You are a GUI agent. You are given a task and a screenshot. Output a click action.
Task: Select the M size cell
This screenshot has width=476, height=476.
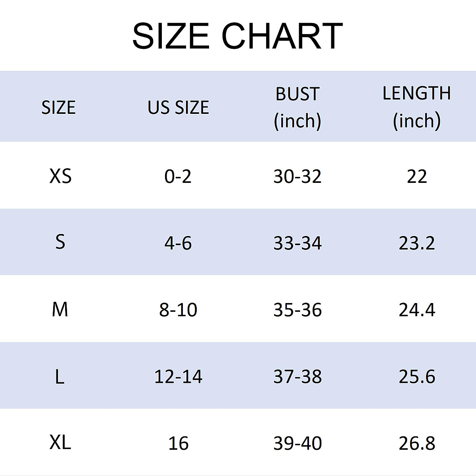(x=60, y=309)
